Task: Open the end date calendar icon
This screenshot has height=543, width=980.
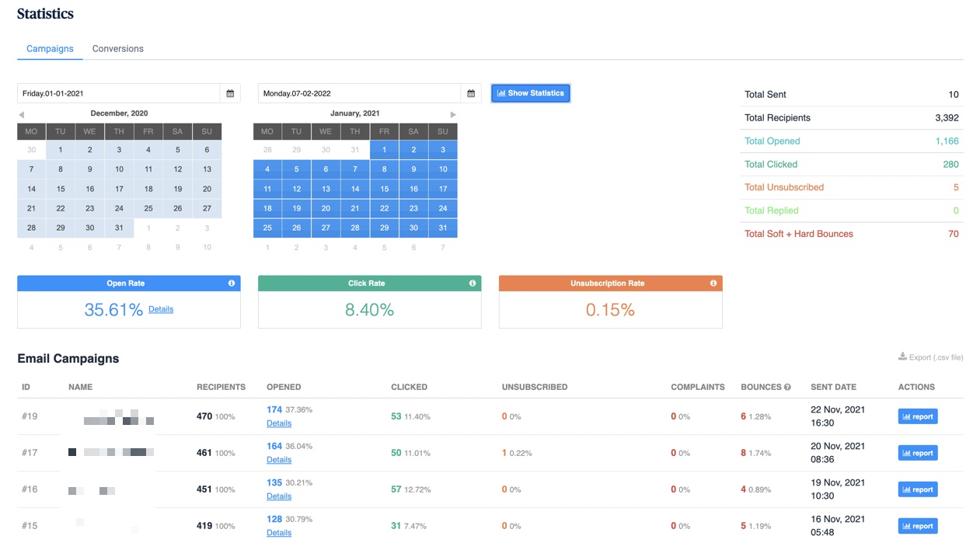Action: tap(471, 93)
